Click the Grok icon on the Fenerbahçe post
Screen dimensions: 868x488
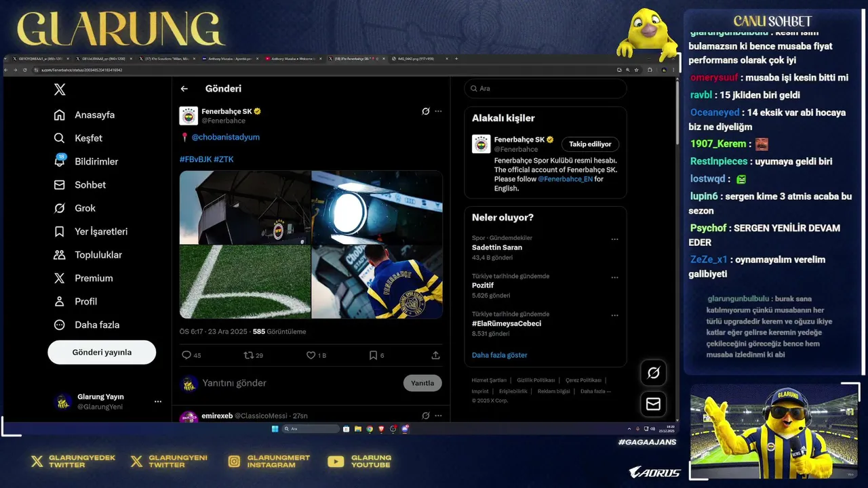point(426,111)
